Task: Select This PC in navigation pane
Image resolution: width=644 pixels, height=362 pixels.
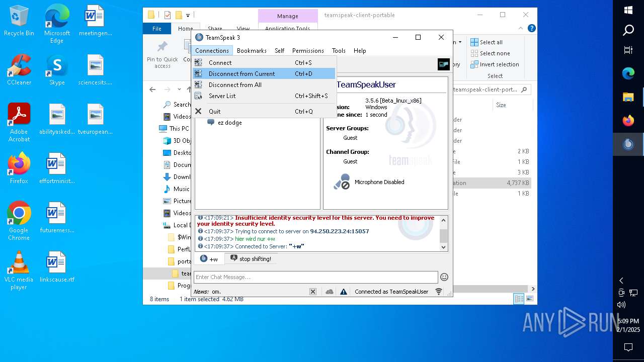Action: tap(175, 129)
